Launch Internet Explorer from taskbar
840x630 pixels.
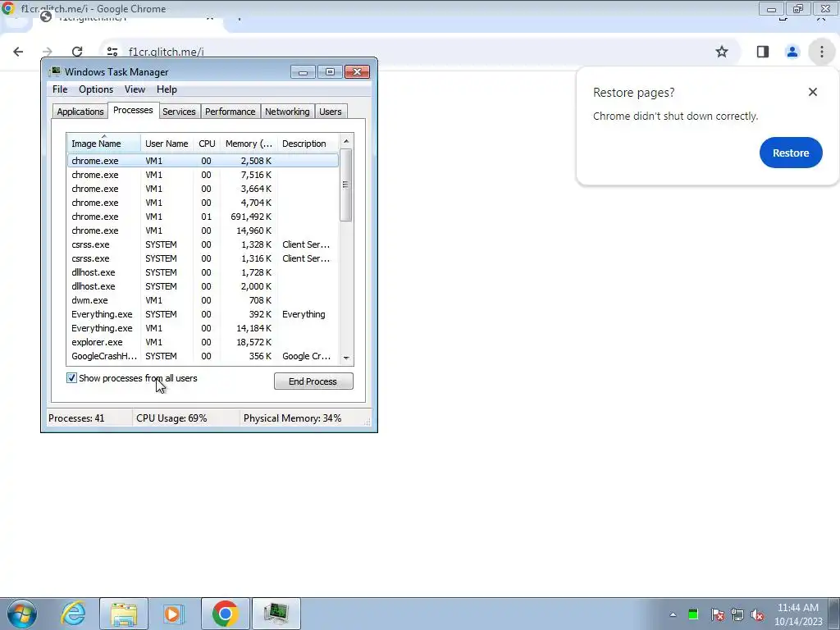[x=73, y=614]
